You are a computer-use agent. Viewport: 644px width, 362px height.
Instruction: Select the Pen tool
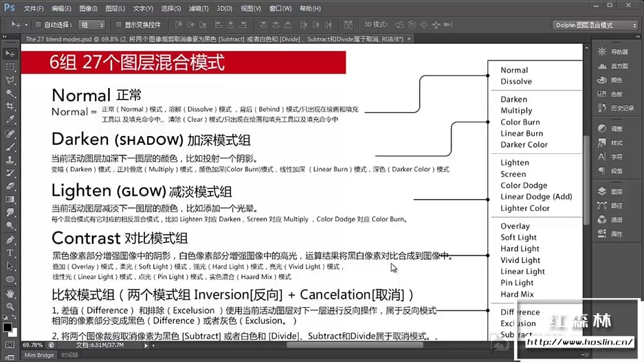pyautogui.click(x=10, y=240)
